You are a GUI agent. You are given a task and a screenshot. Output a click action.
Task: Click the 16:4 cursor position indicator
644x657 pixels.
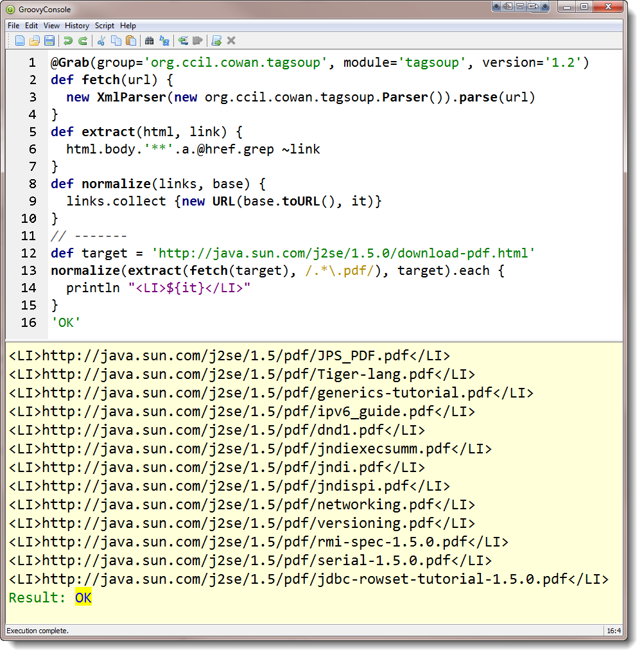pyautogui.click(x=614, y=631)
